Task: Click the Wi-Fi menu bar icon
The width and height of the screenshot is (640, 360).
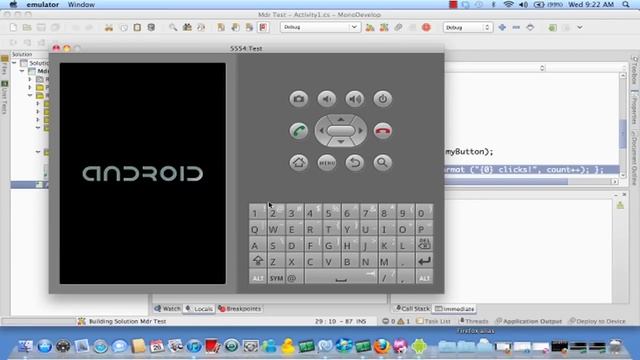Action: tap(508, 4)
